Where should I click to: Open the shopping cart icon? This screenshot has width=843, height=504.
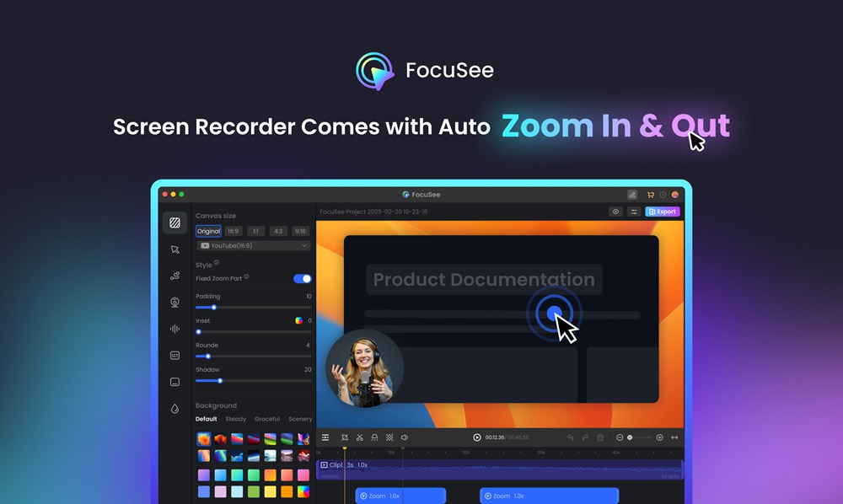pos(651,195)
